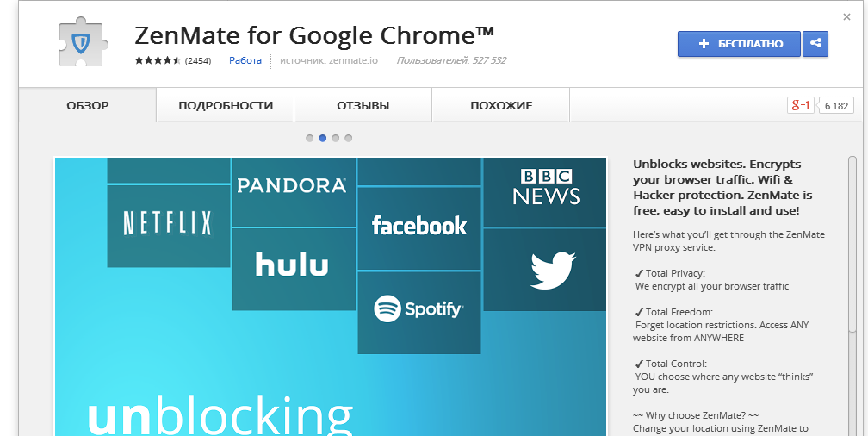The width and height of the screenshot is (868, 436).
Task: Open the ОТЗЫВЫ tab
Action: (363, 105)
